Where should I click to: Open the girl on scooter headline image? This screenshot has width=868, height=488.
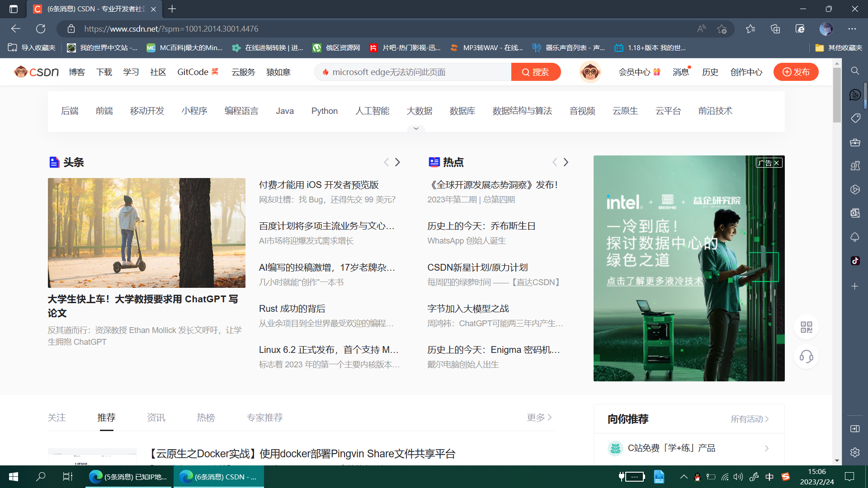tap(146, 233)
